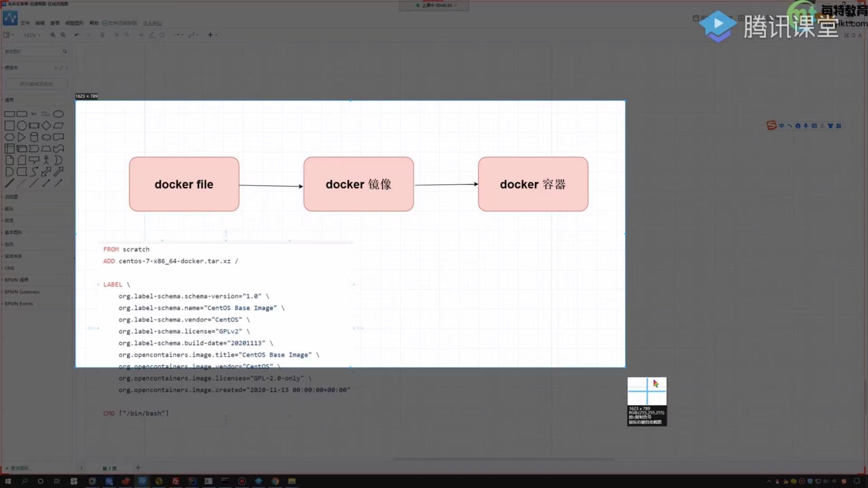The width and height of the screenshot is (868, 488).
Task: Pick the diamond shape from the palette
Action: pos(46,126)
